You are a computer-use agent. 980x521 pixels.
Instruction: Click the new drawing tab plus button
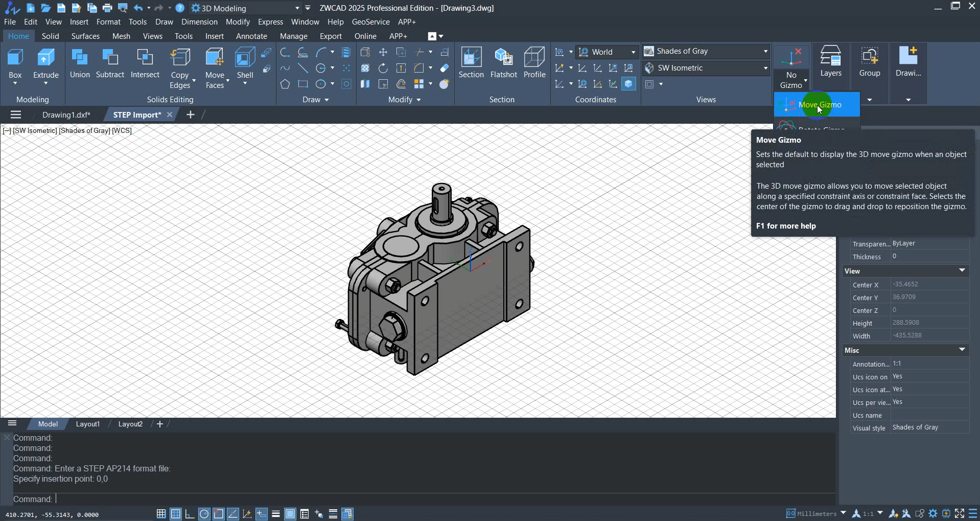pyautogui.click(x=191, y=115)
